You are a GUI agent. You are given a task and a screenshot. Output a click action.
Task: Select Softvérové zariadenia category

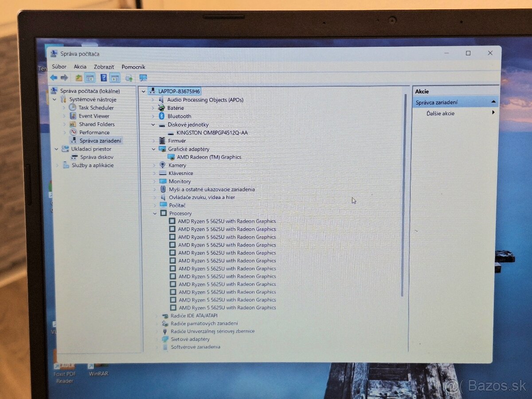click(196, 347)
